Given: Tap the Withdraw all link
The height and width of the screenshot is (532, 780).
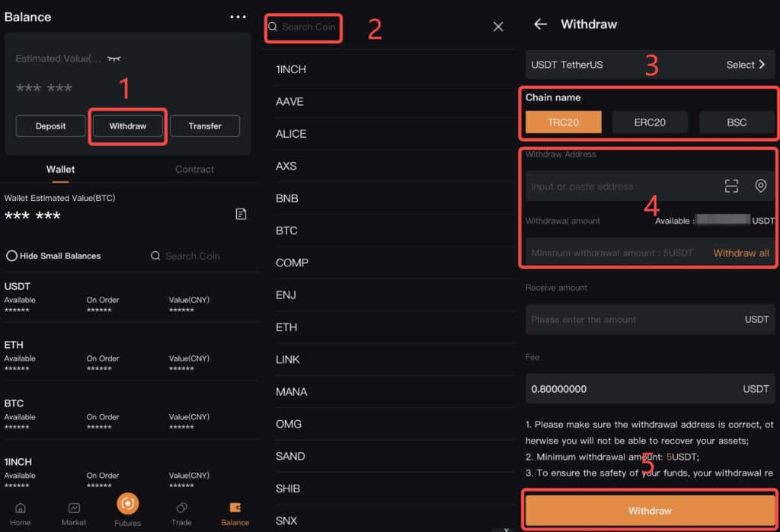Looking at the screenshot, I should (x=740, y=253).
